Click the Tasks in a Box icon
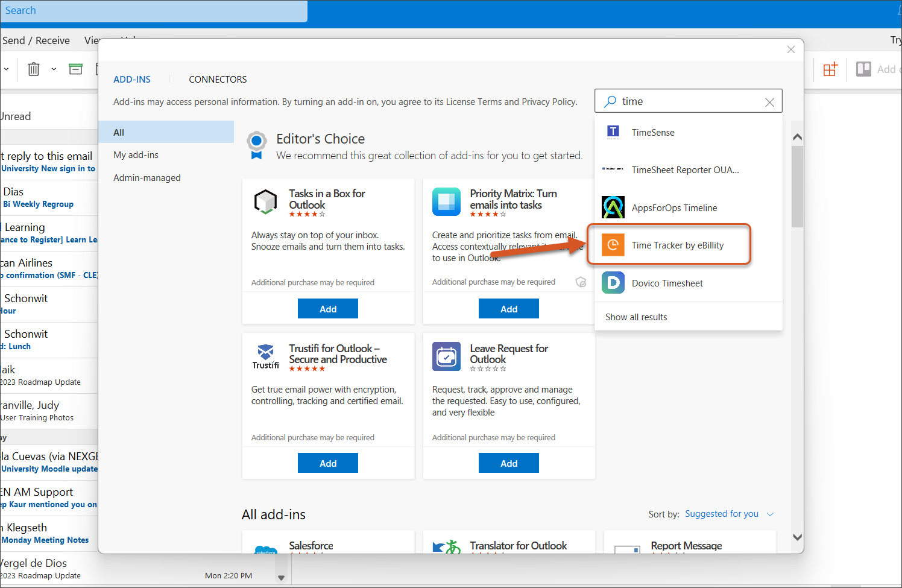This screenshot has height=588, width=902. (265, 202)
